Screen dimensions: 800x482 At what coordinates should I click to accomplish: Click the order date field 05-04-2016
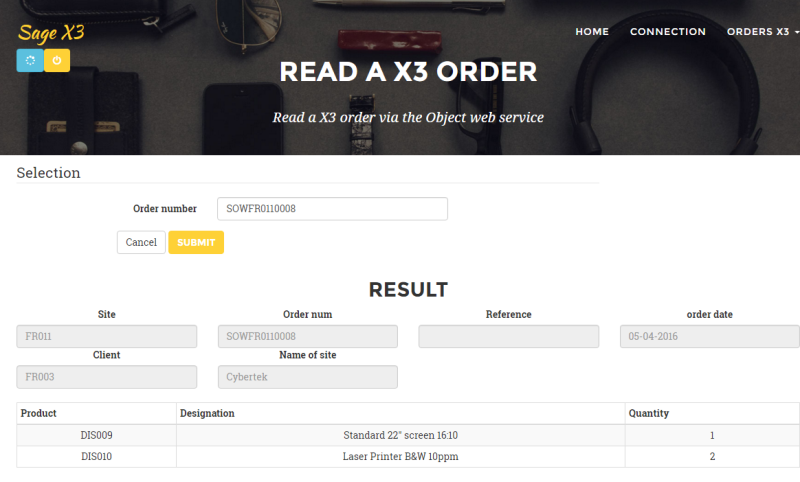point(710,337)
